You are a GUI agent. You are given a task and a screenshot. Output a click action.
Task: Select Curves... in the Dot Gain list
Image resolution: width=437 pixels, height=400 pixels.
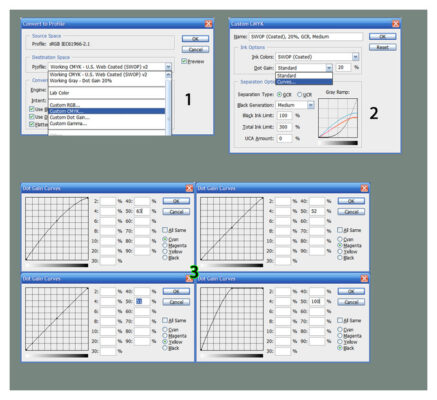tap(304, 82)
